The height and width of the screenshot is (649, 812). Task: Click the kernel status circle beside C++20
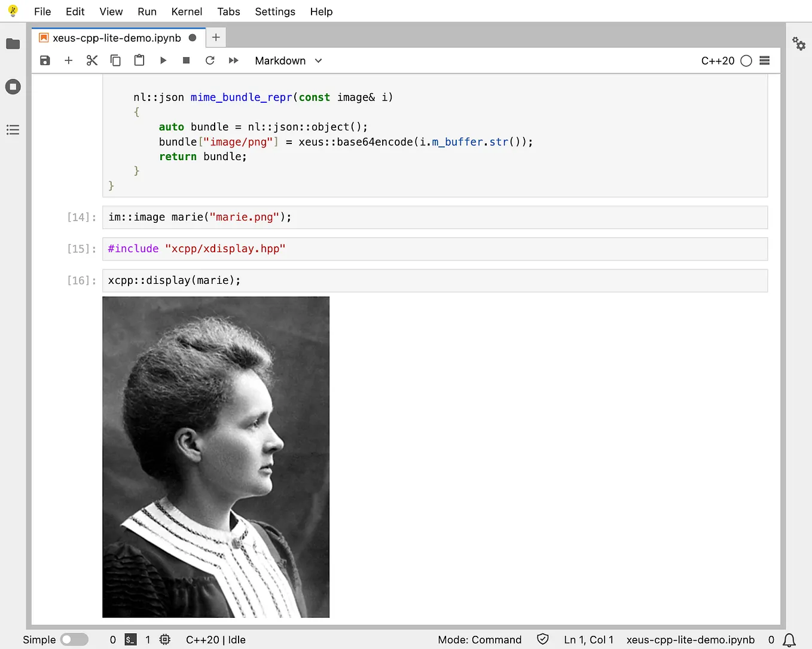(x=746, y=60)
